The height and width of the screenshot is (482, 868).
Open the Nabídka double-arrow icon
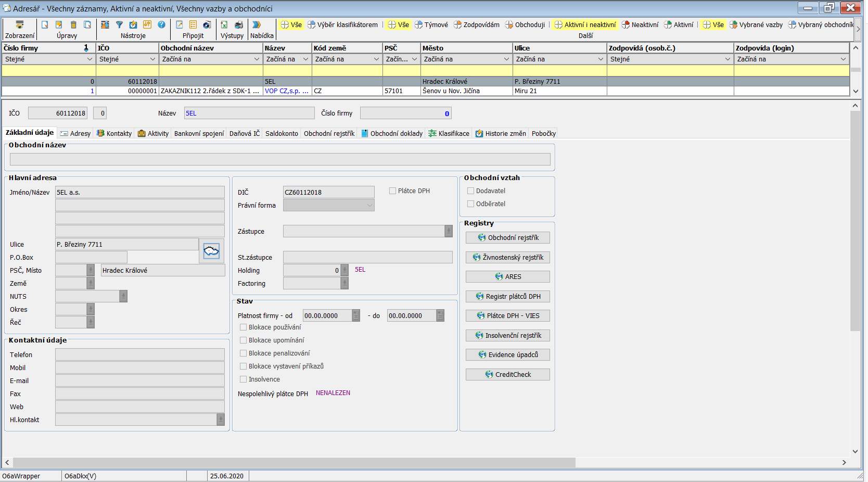(x=257, y=24)
